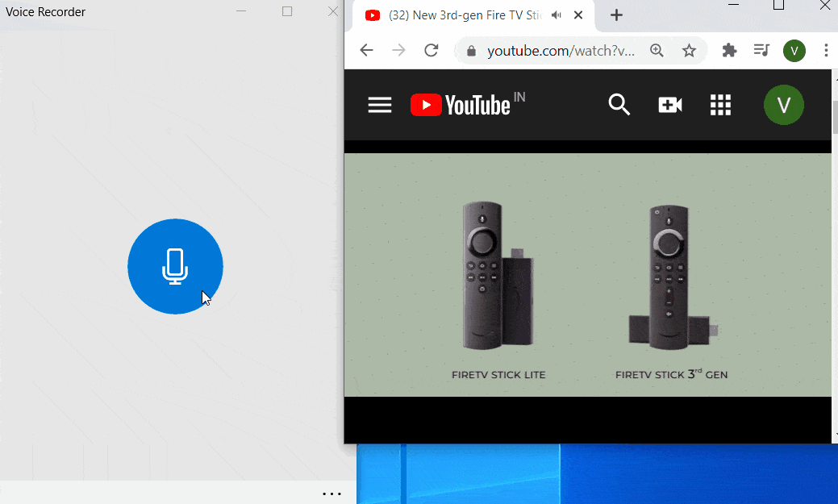Bookmark this page with the star
Screen dimensions: 838x504
pyautogui.click(x=689, y=50)
